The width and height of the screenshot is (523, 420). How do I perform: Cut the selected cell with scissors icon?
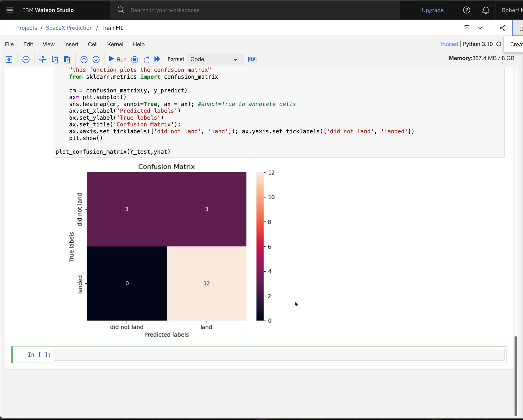(x=43, y=60)
